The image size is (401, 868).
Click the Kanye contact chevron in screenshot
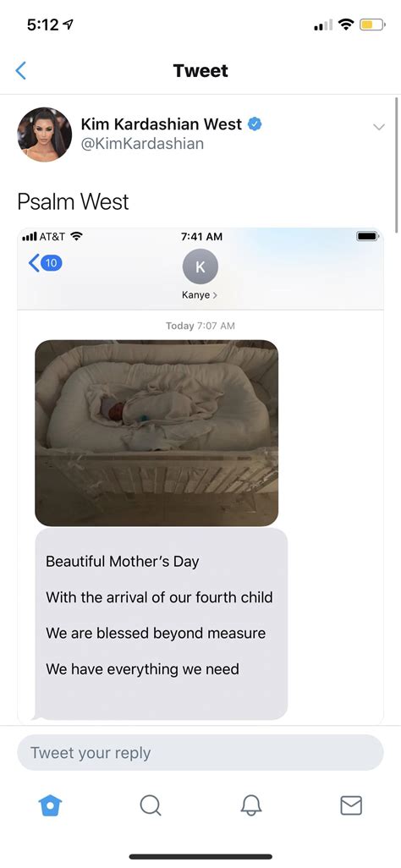point(214,295)
